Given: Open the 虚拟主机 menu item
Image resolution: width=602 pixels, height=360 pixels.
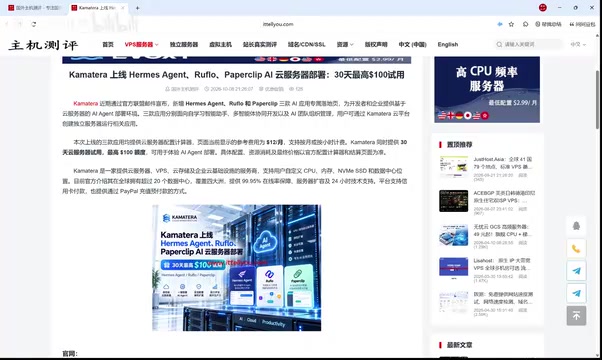Looking at the screenshot, I should point(220,45).
